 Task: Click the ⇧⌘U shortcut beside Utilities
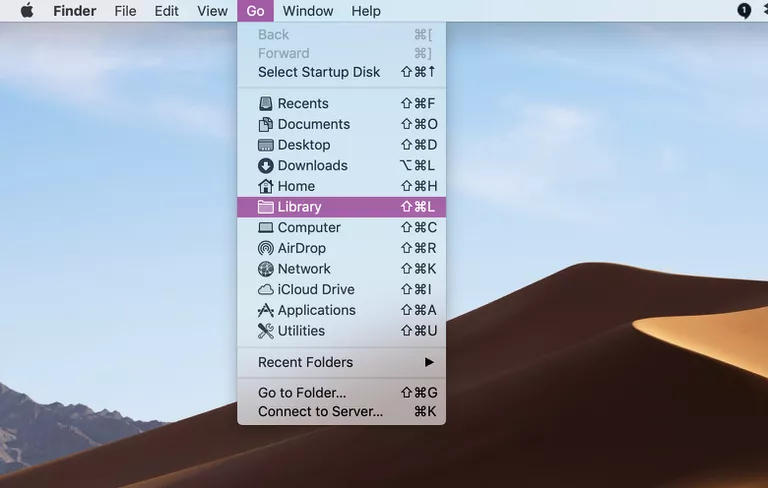point(419,331)
